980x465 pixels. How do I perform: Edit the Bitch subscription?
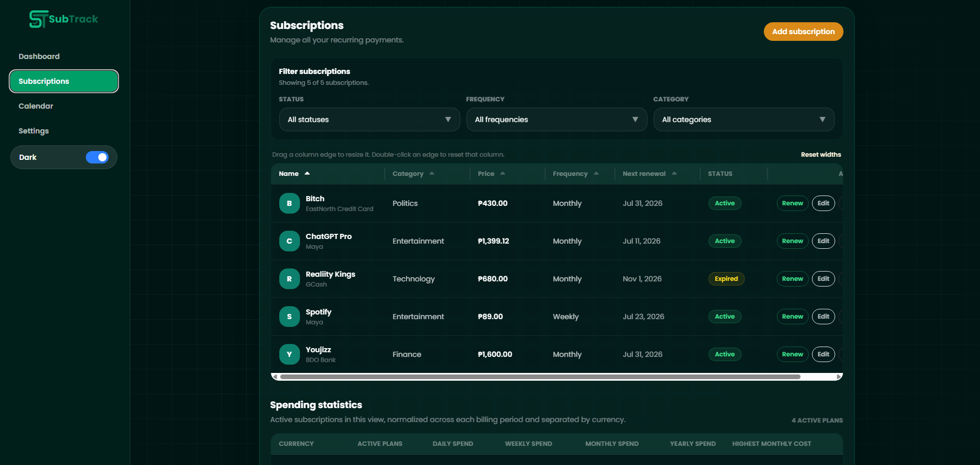pos(823,203)
